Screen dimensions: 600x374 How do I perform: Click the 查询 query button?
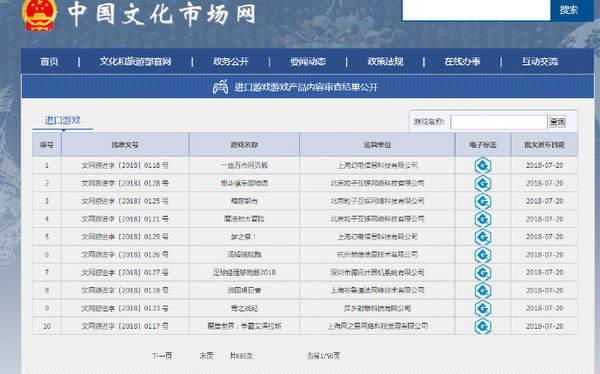tap(558, 122)
